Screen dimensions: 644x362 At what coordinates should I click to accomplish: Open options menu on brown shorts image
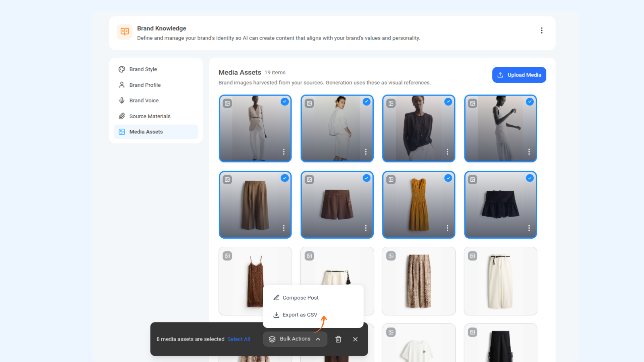click(x=366, y=228)
